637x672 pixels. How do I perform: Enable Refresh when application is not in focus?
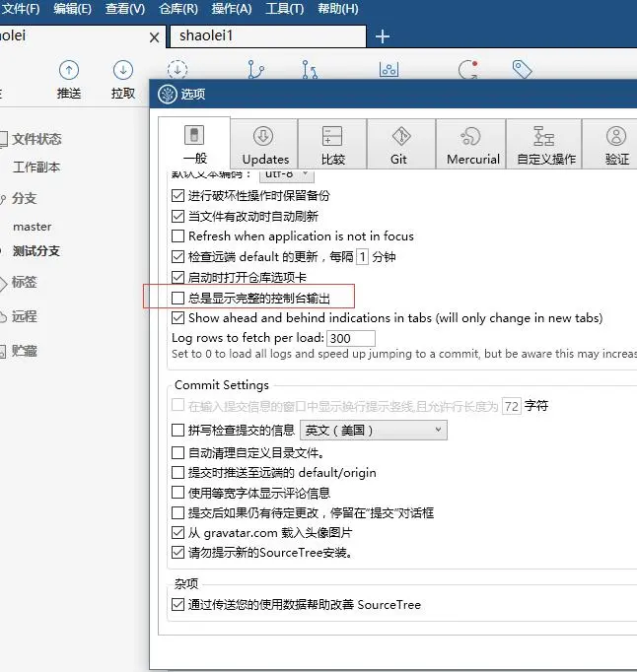177,235
